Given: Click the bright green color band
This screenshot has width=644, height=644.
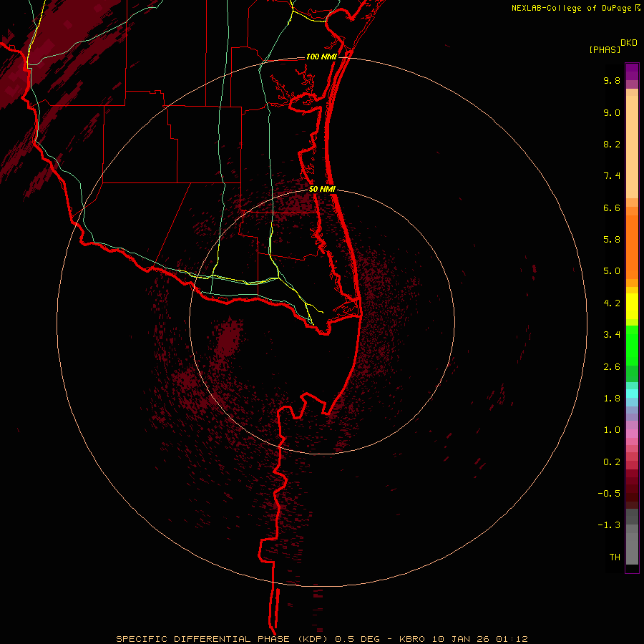Looking at the screenshot, I should tap(632, 346).
